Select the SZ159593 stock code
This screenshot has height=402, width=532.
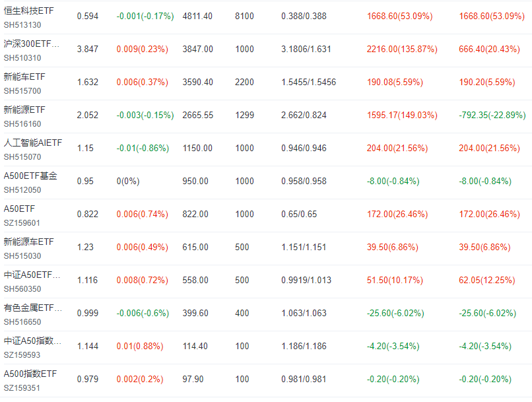(x=22, y=355)
